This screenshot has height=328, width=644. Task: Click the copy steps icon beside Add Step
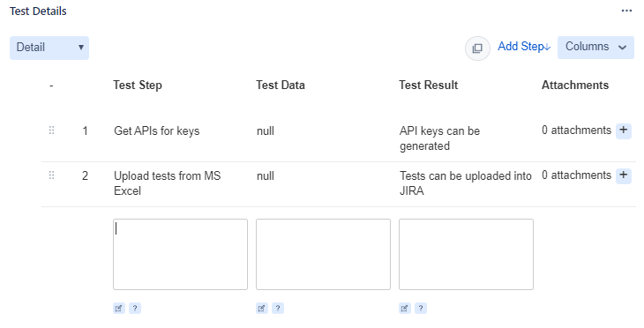coord(477,48)
